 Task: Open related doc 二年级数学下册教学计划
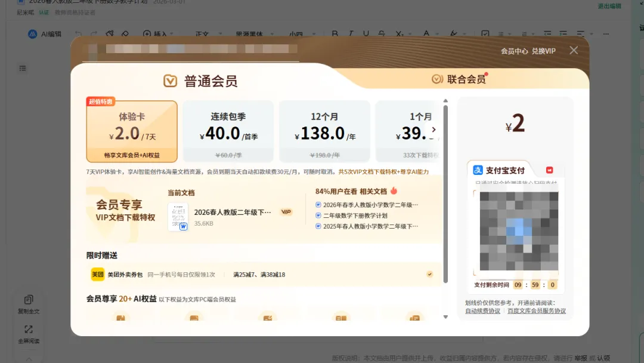pyautogui.click(x=355, y=216)
